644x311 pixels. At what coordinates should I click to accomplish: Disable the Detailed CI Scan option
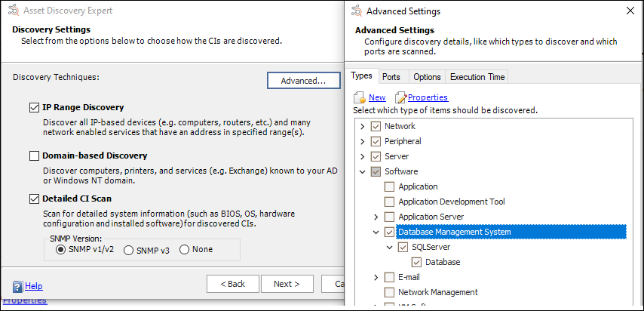(33, 199)
